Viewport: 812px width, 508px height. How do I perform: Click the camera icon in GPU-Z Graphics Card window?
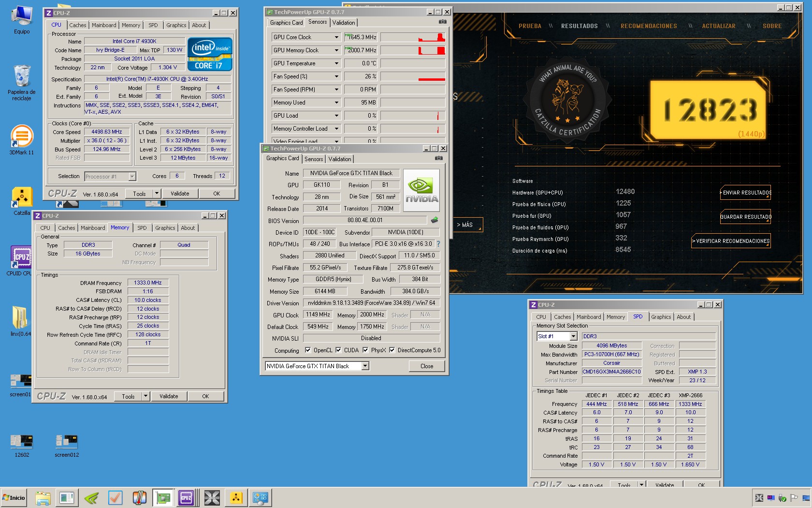pyautogui.click(x=438, y=158)
